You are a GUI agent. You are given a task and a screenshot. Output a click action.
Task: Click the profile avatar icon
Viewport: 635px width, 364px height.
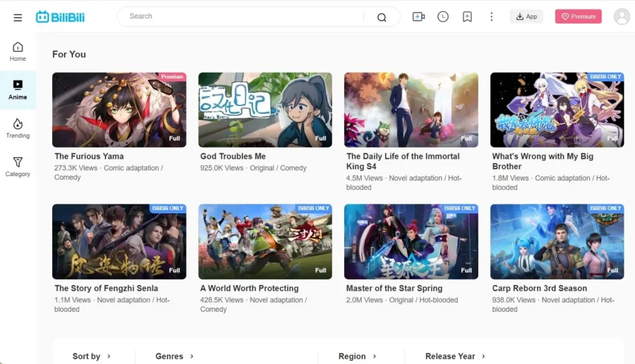tap(621, 16)
